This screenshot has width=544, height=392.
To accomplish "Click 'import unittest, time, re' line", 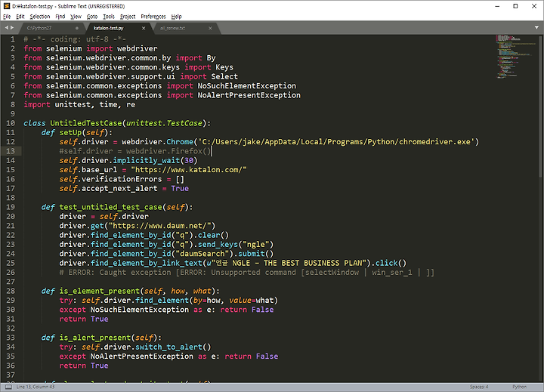I will pos(79,105).
